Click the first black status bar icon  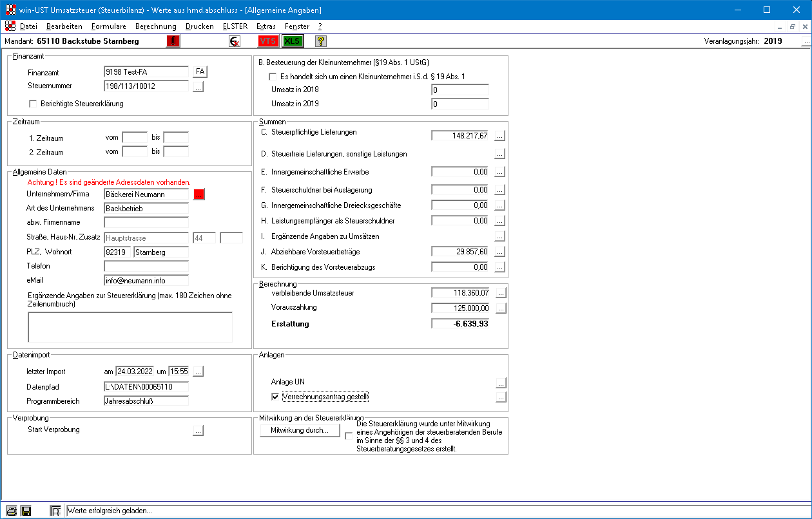coord(11,511)
